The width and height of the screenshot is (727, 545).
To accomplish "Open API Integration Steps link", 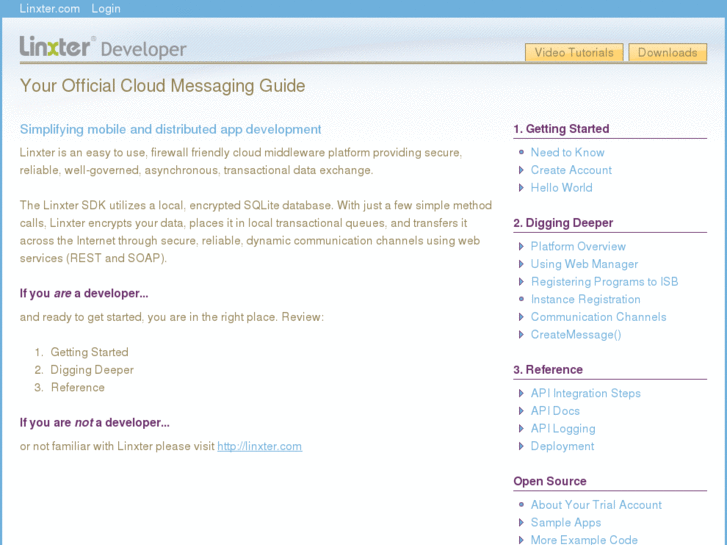I will pyautogui.click(x=586, y=393).
